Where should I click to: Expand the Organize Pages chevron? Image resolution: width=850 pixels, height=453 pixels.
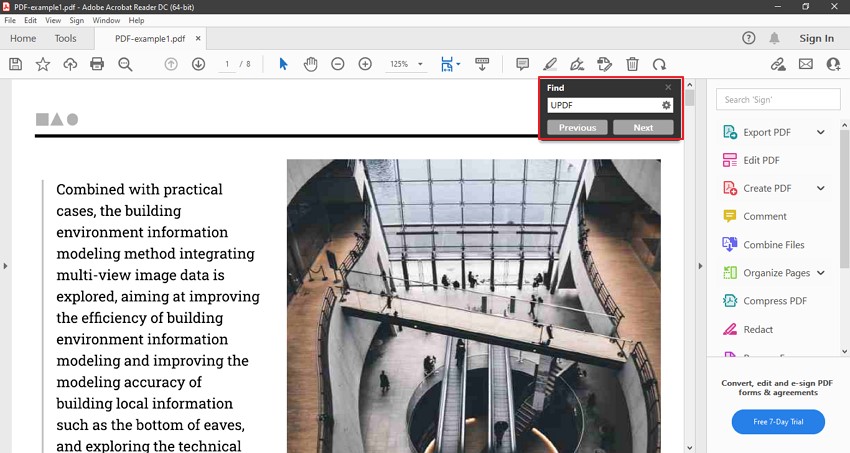tap(820, 273)
